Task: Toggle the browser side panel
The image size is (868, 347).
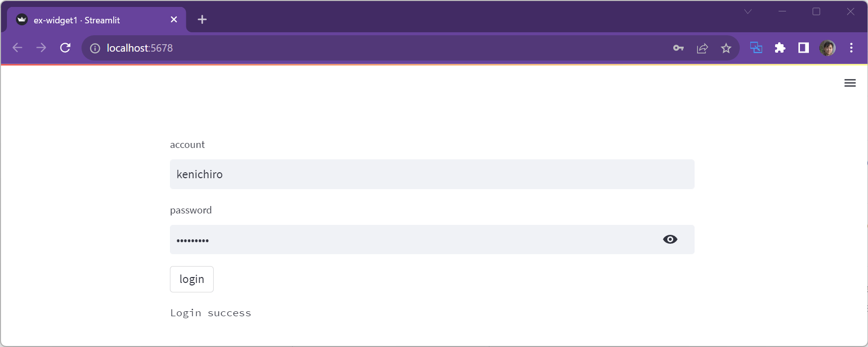Action: tap(803, 48)
